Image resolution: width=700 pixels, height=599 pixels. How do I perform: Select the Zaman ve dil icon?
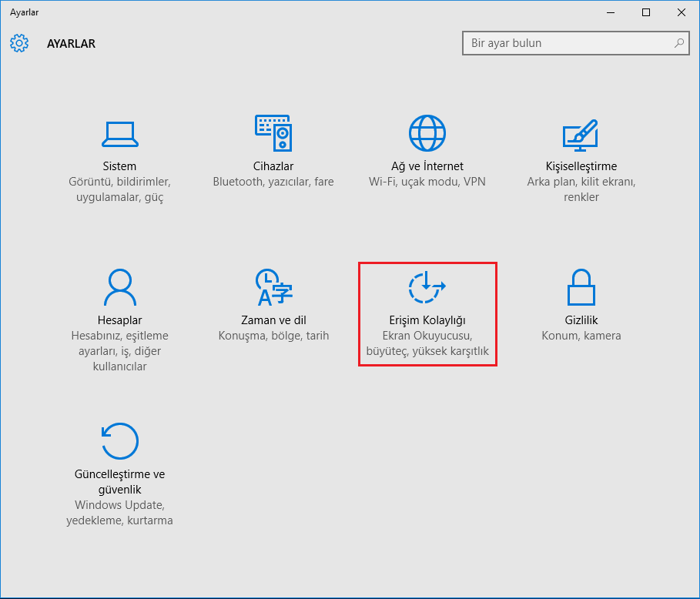point(273,287)
